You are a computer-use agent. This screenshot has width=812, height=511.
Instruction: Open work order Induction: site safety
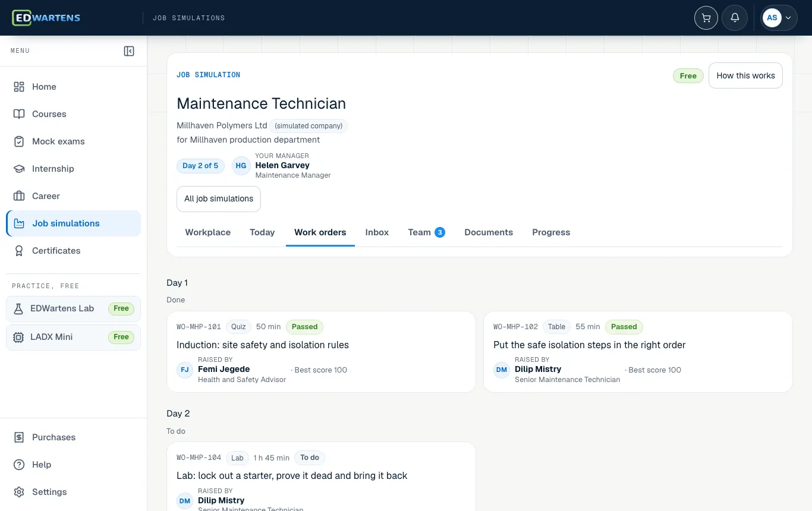click(321, 352)
